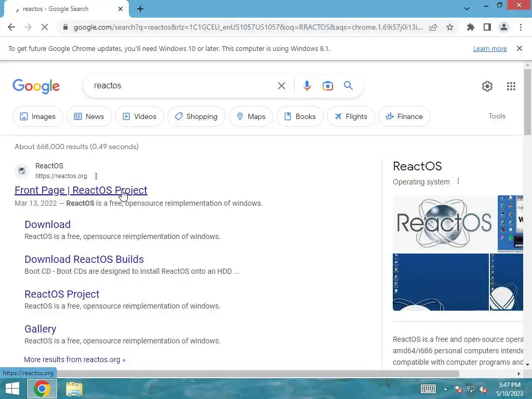Screen dimensions: 532x399
Task: Clear the search query with X
Action: pyautogui.click(x=281, y=86)
